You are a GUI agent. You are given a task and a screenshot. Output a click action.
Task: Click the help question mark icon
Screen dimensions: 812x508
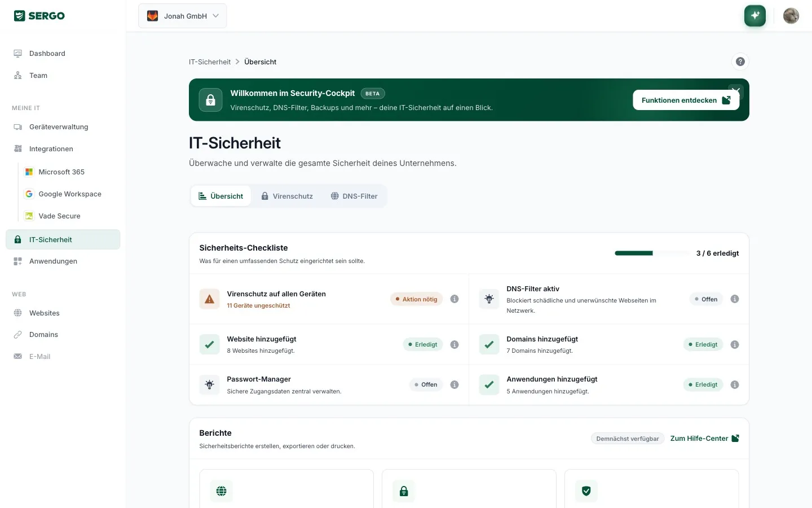pyautogui.click(x=740, y=62)
